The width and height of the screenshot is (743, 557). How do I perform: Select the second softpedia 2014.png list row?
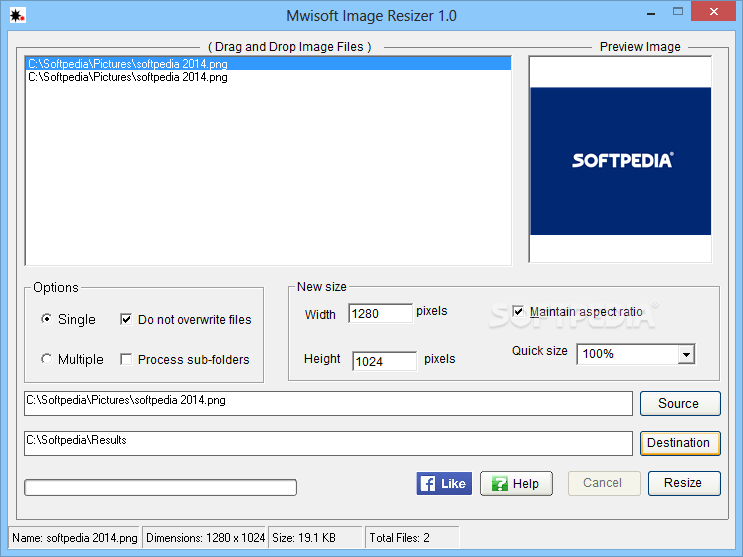click(x=268, y=77)
